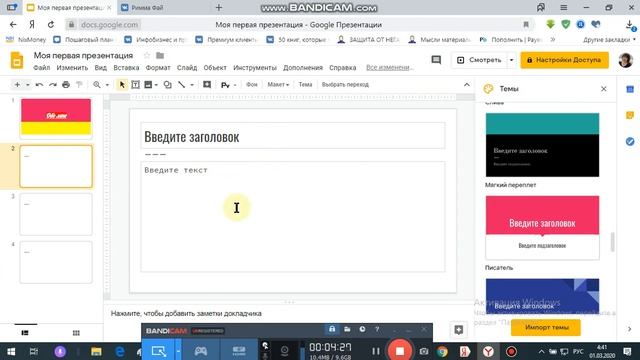Open new slide layout dropdown arrow
Screen dimensions: 640x360
27,85
